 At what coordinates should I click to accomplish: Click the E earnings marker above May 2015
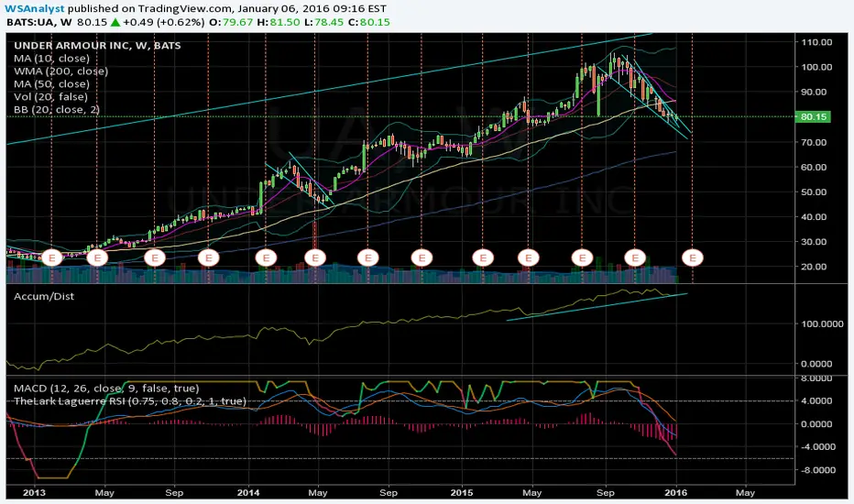pyautogui.click(x=528, y=257)
